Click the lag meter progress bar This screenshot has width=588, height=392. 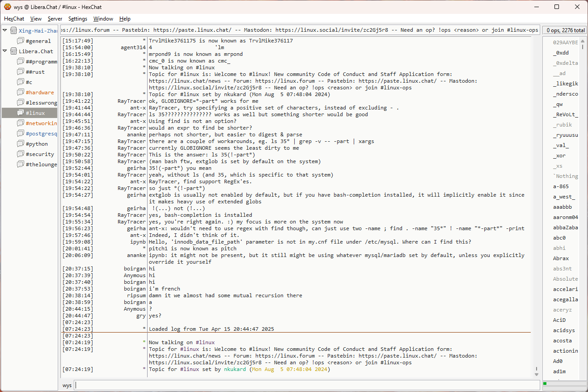point(564,384)
